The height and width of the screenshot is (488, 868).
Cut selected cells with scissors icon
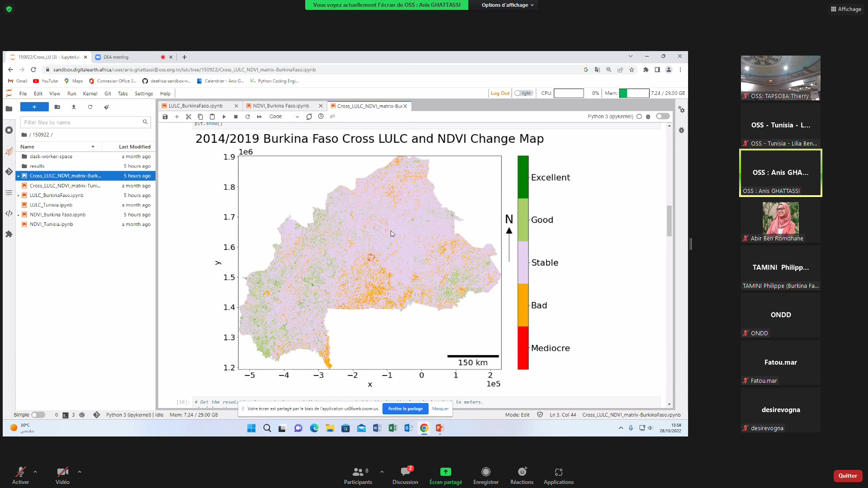click(189, 117)
